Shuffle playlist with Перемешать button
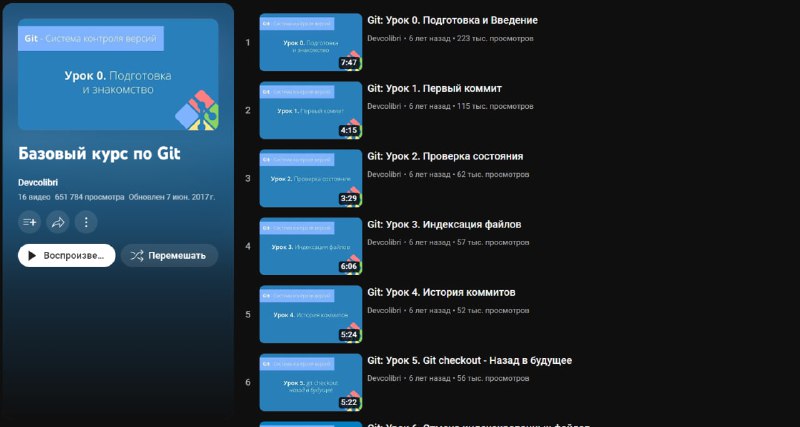Image resolution: width=800 pixels, height=427 pixels. click(x=169, y=256)
